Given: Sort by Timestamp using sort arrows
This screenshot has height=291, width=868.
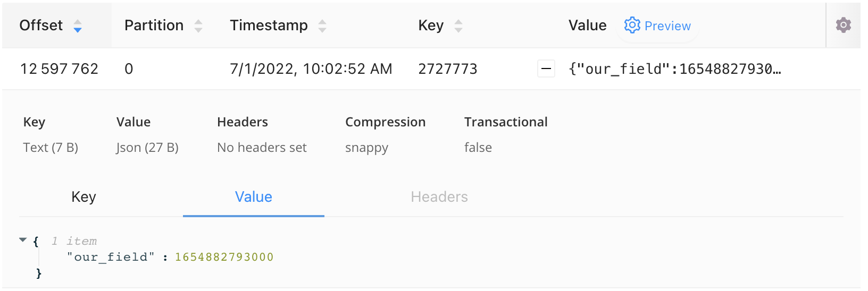Looking at the screenshot, I should click(322, 25).
